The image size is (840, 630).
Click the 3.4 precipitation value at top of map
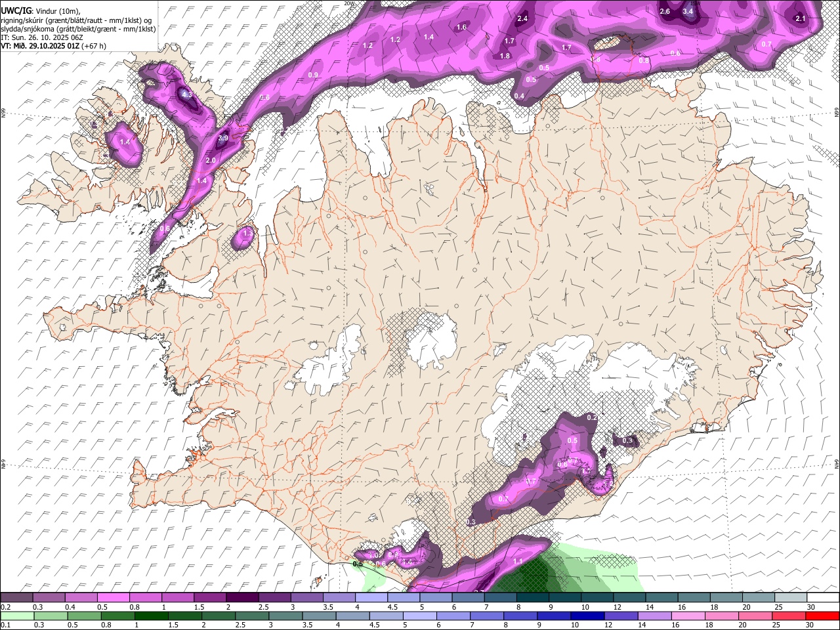688,11
